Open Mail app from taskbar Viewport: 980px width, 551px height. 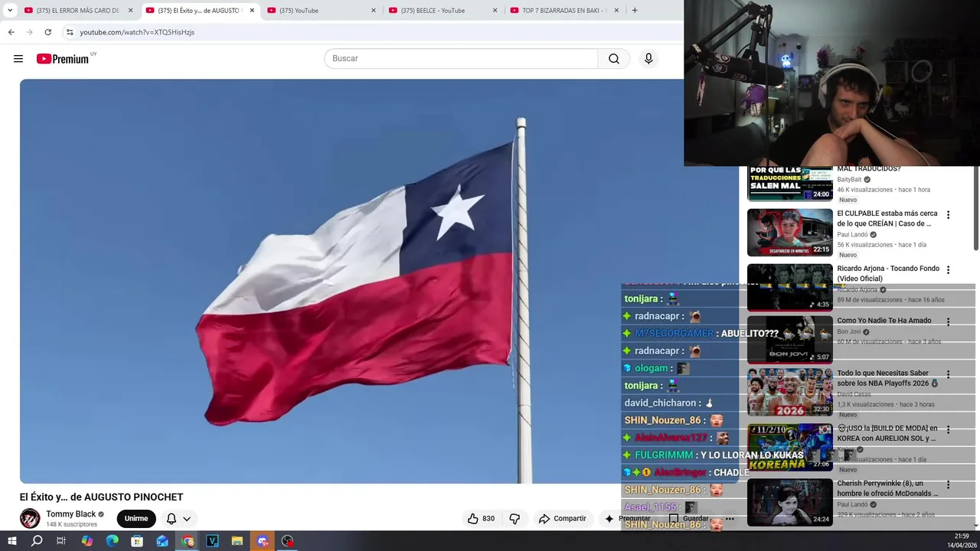(162, 541)
